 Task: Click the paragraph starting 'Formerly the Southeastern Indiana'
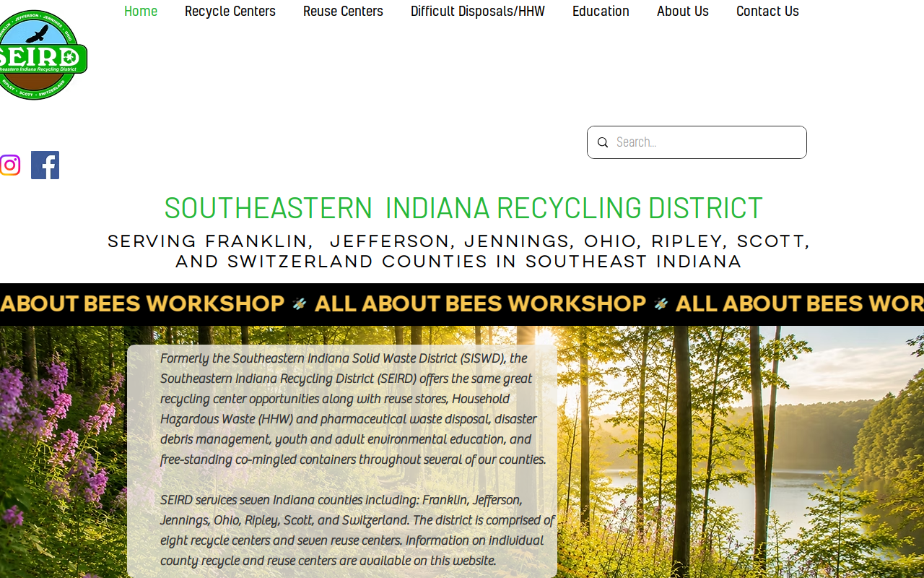coord(354,409)
